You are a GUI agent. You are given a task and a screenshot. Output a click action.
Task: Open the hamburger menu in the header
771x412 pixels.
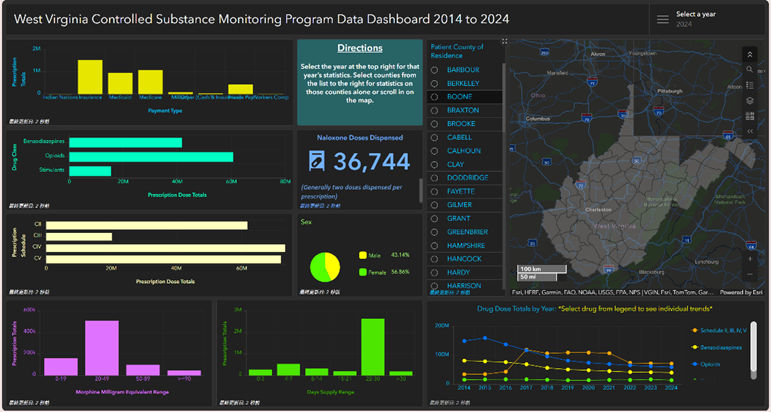coord(662,19)
